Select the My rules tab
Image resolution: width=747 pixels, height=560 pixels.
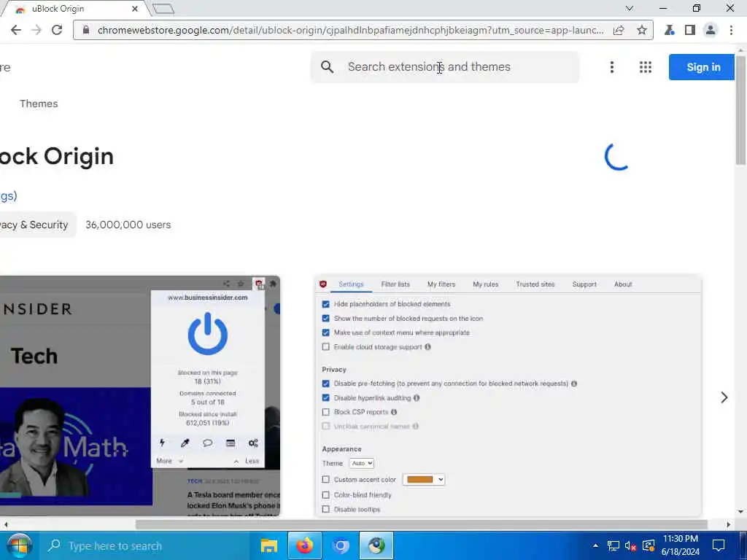(485, 284)
